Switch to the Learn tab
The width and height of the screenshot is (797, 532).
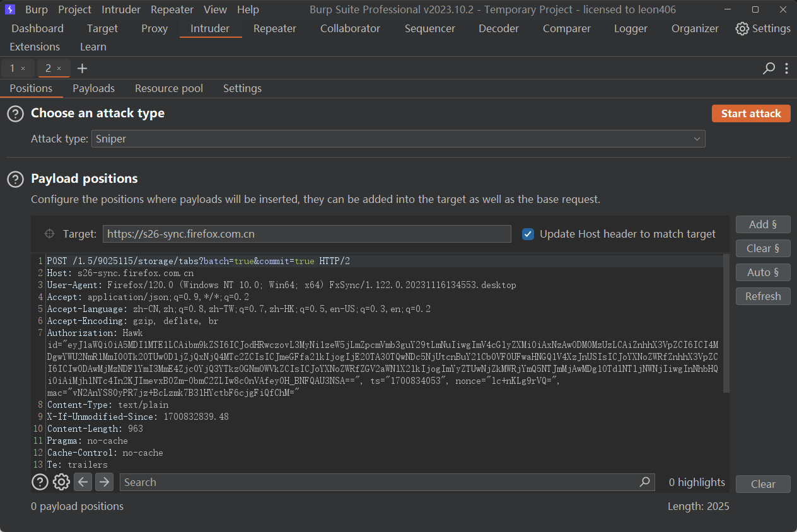coord(93,47)
